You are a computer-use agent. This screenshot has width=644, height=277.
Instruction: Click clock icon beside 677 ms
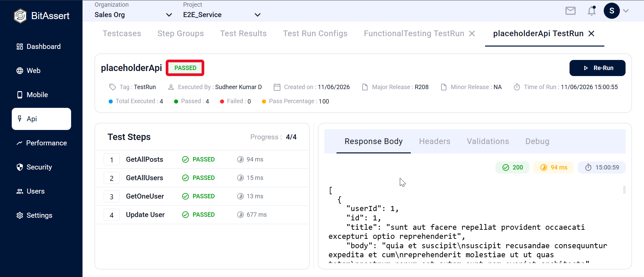240,215
